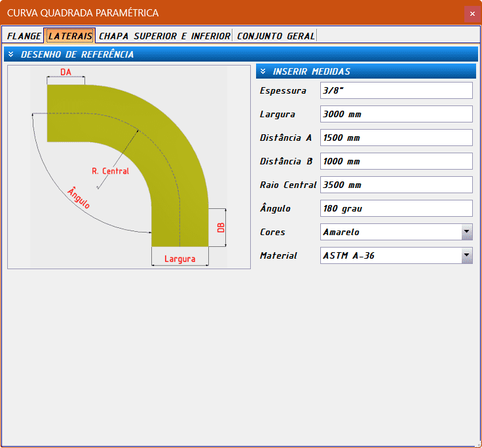Select the Amarelo color combo box

click(396, 232)
